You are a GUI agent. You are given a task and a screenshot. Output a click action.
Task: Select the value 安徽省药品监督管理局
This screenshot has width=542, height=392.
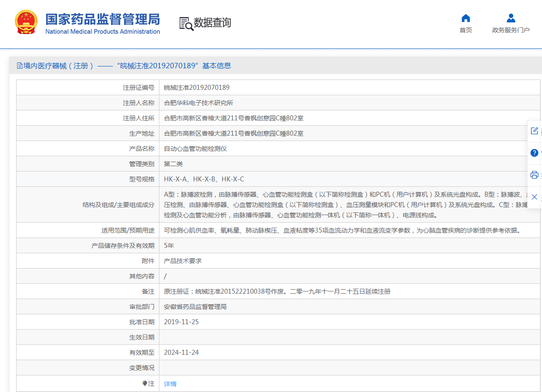pos(195,307)
